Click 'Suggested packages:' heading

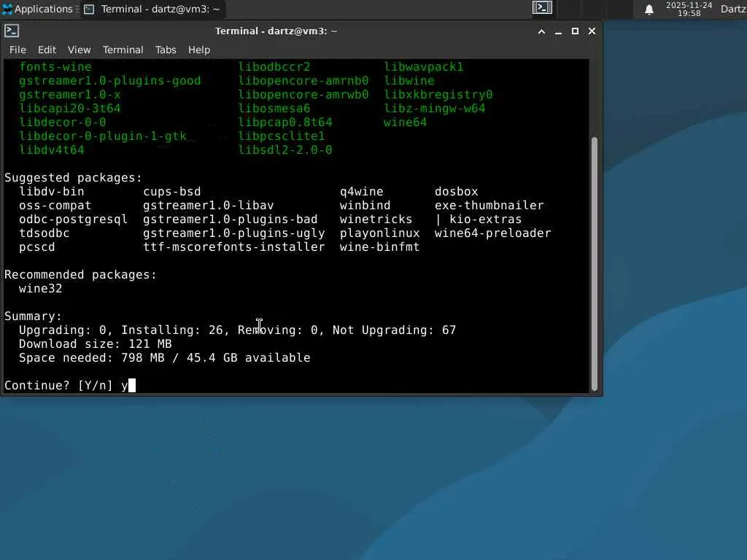pyautogui.click(x=74, y=178)
